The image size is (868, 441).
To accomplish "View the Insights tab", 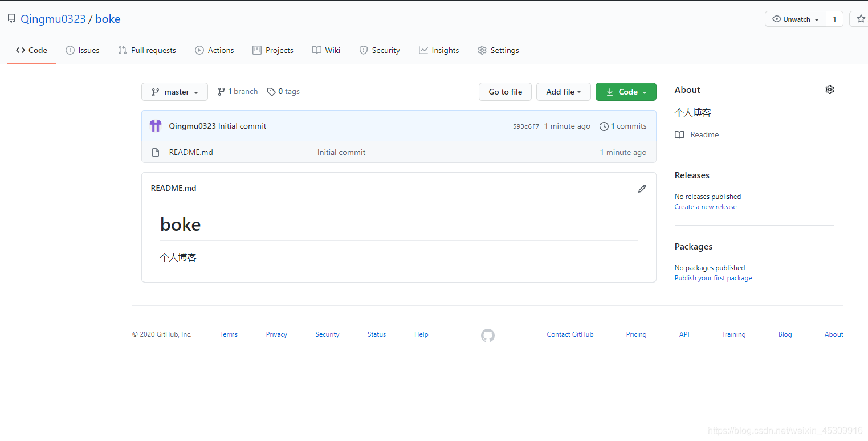I will (439, 50).
